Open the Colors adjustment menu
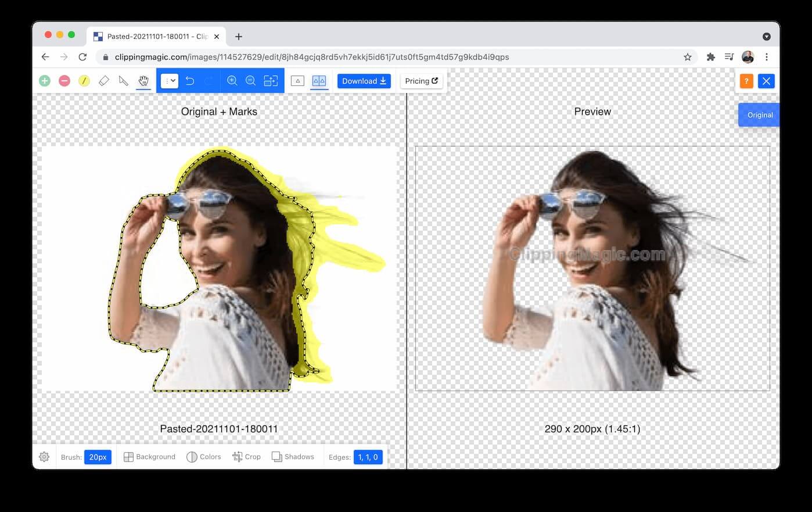Image resolution: width=812 pixels, height=512 pixels. [203, 457]
